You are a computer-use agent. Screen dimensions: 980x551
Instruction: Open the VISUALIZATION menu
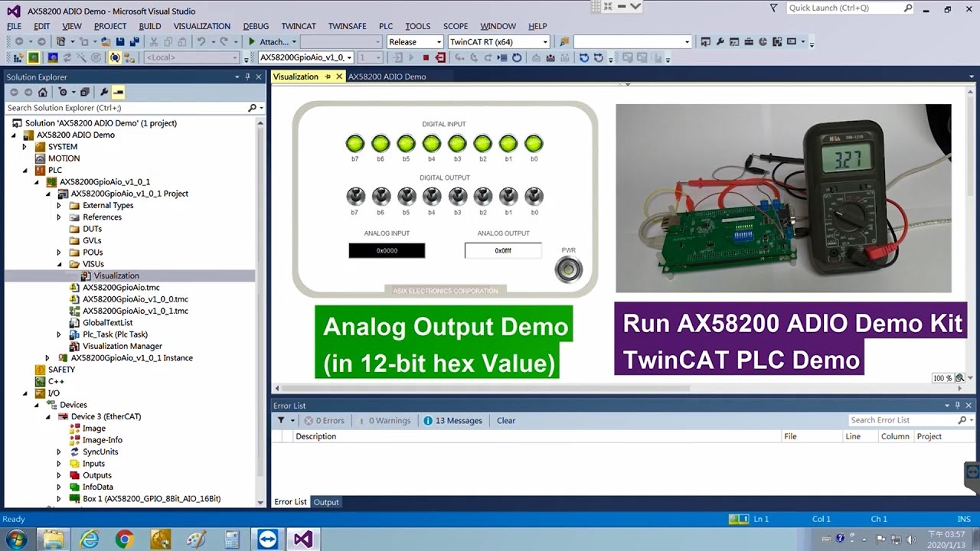[x=201, y=26]
